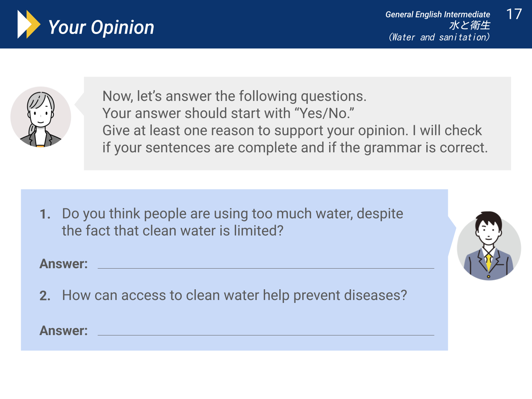Select question 2 about preventing diseases
This screenshot has height=399, width=532.
[235, 295]
